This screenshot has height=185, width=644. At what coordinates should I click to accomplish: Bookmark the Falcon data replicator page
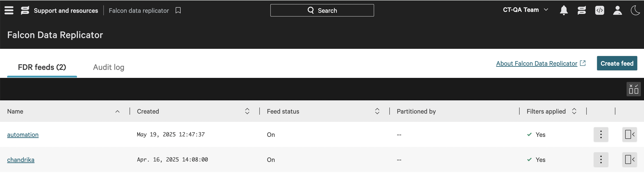178,10
